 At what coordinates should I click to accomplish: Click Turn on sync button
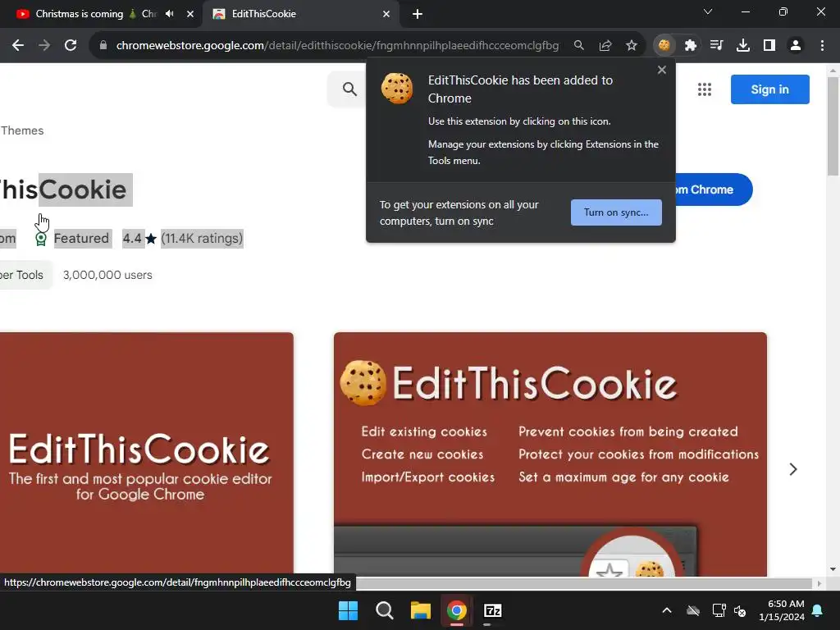(616, 212)
